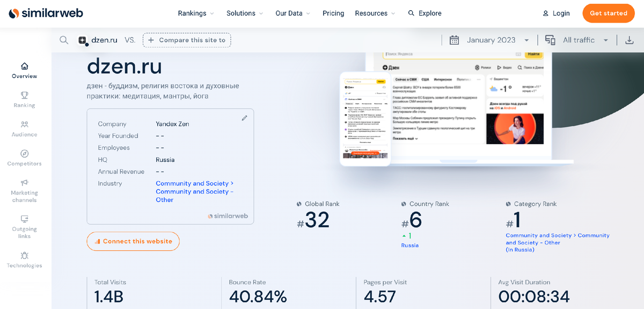Click the dzen.ru page heading
The height and width of the screenshot is (309, 644).
click(125, 67)
